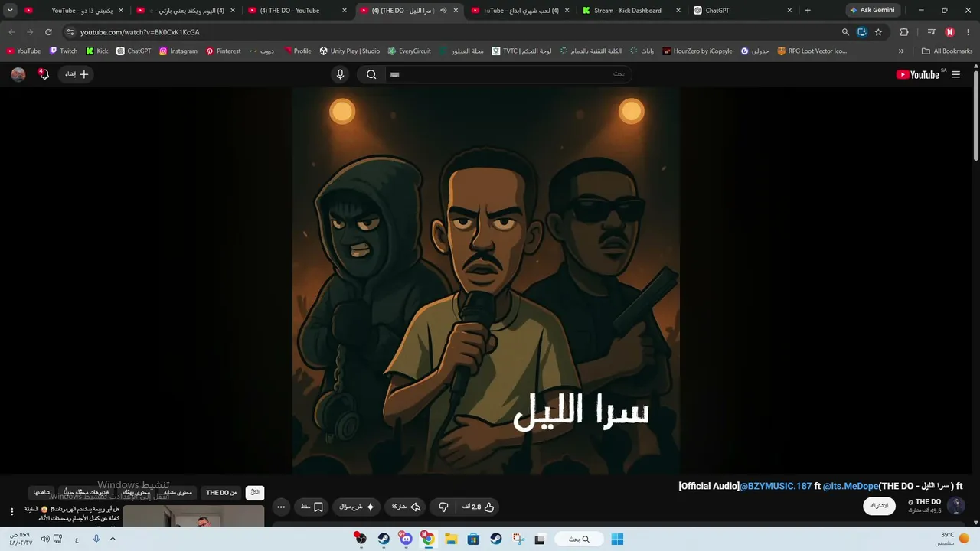Open the Pinterest bookmark
Image resolution: width=980 pixels, height=551 pixels.
click(224, 51)
